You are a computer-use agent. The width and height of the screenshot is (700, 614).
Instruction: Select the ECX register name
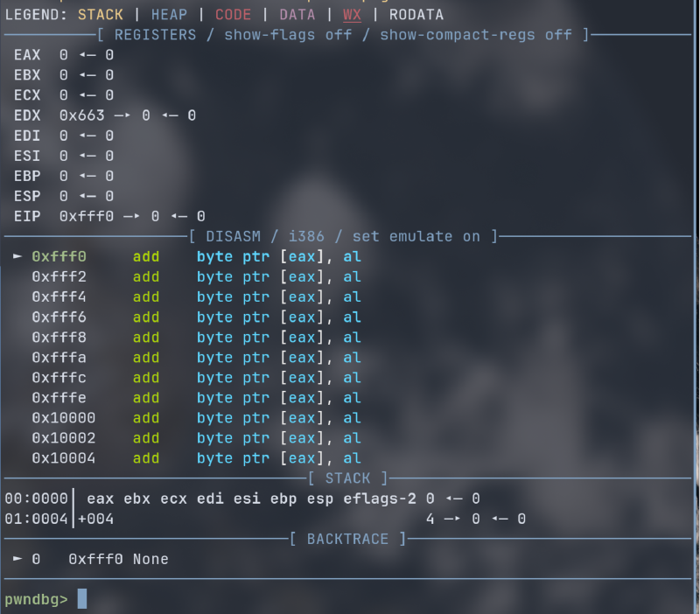click(x=27, y=95)
